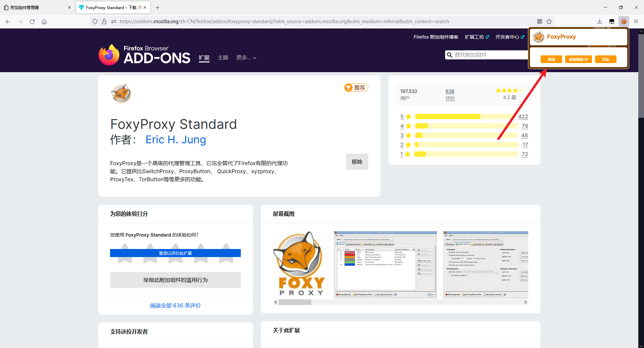Viewport: 644px width, 348px height.
Task: Click the site security padlock icon
Action: coord(104,21)
